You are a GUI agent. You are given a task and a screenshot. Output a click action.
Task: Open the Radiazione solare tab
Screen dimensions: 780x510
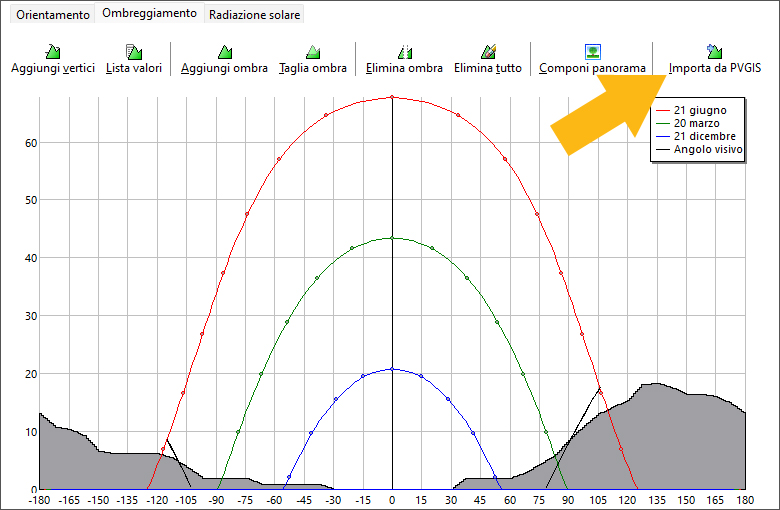point(254,14)
